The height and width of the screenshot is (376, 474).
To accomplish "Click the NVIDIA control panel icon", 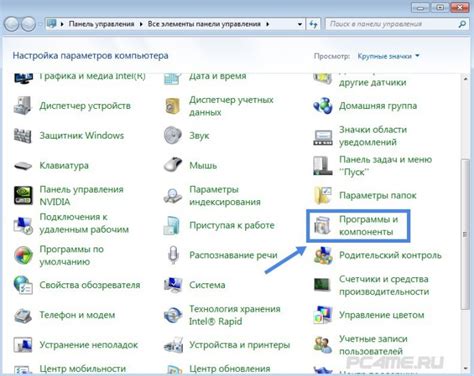I will pyautogui.click(x=23, y=195).
